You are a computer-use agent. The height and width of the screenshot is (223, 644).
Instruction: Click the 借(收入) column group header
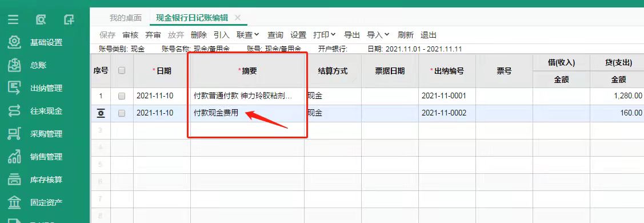point(561,62)
